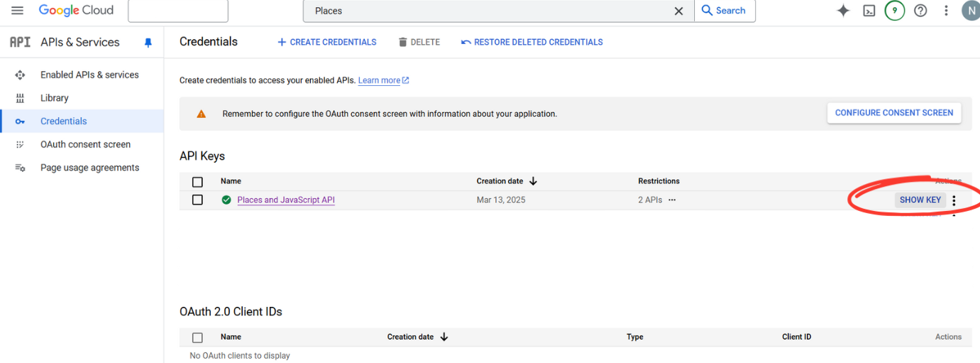Image resolution: width=980 pixels, height=363 pixels.
Task: Click "No OAuth clients to display" text
Action: 240,356
